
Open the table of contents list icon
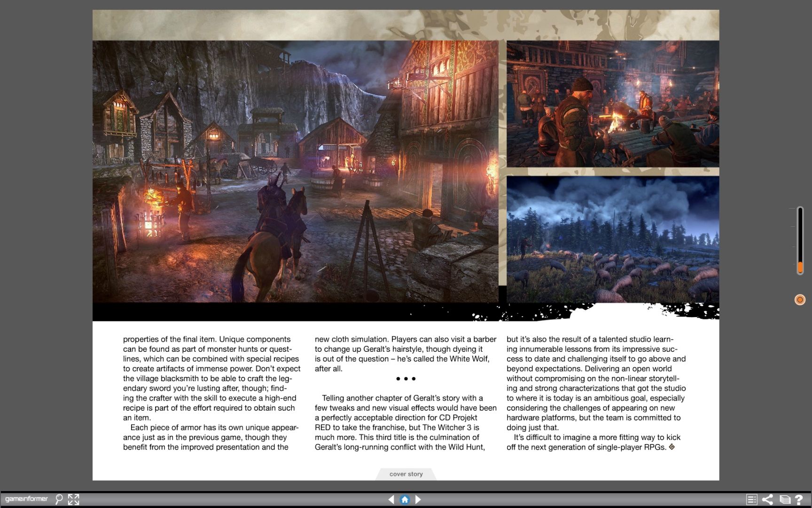751,500
